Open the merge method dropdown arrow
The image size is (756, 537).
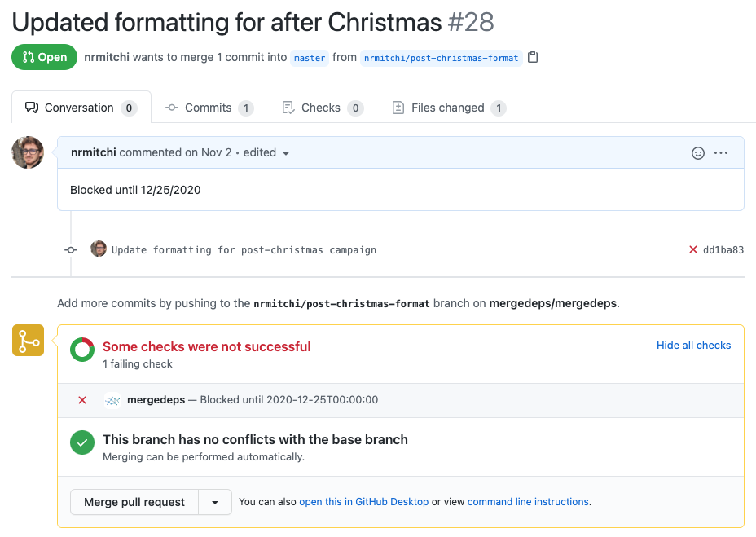[215, 502]
